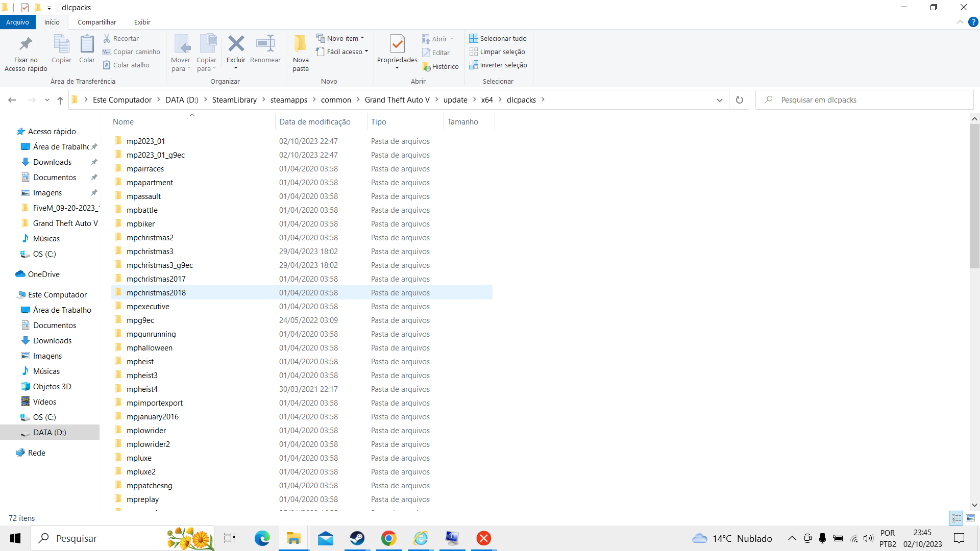This screenshot has width=980, height=551.
Task: Switch to the Exibir ribbon tab
Action: (x=142, y=22)
